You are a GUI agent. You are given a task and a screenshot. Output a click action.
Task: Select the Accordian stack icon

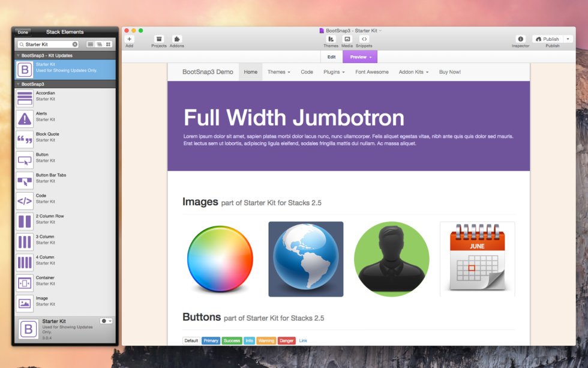click(x=25, y=98)
